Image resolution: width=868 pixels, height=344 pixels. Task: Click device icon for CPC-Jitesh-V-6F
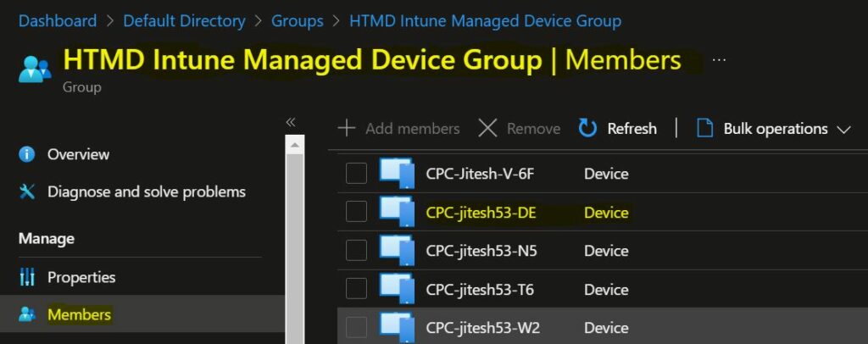(x=397, y=173)
